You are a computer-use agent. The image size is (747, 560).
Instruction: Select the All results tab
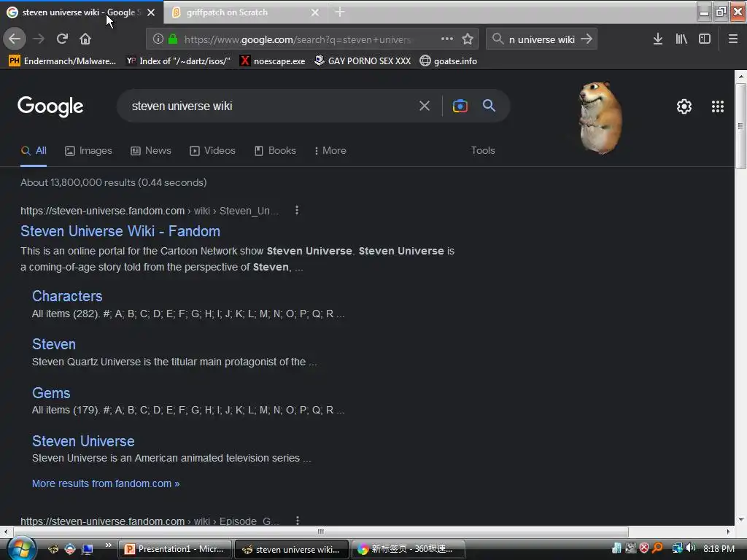pos(34,151)
